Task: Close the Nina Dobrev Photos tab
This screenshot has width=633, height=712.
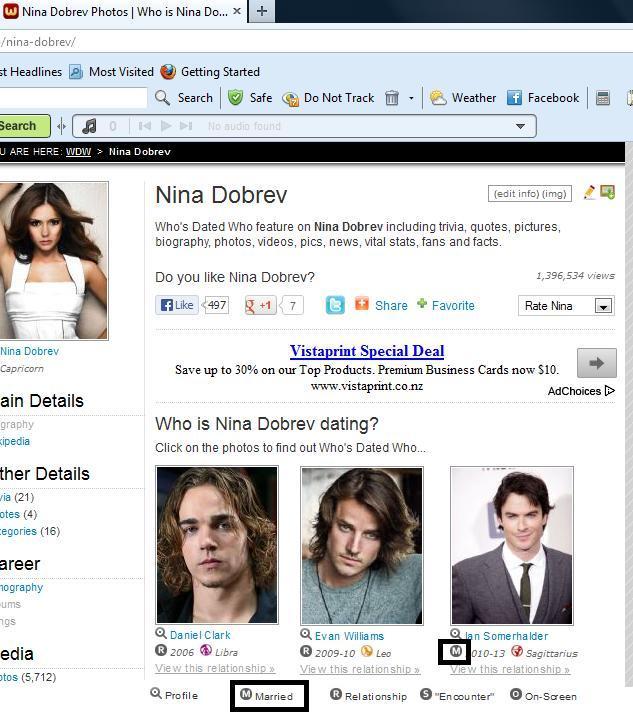Action: click(237, 11)
